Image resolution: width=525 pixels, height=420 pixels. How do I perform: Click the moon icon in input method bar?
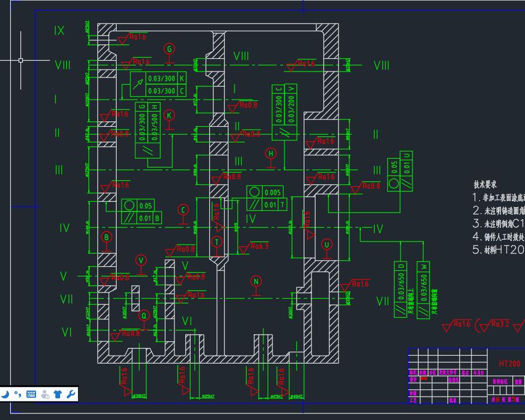(5, 394)
